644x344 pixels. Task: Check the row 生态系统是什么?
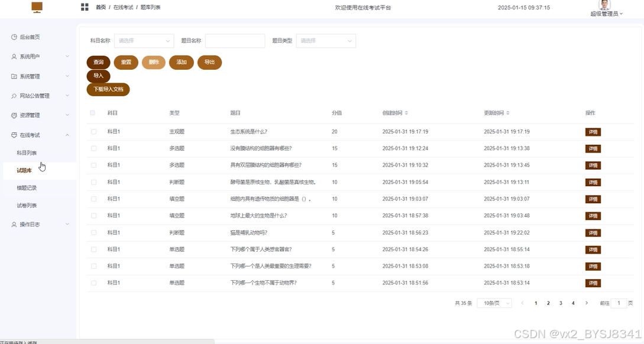click(93, 132)
